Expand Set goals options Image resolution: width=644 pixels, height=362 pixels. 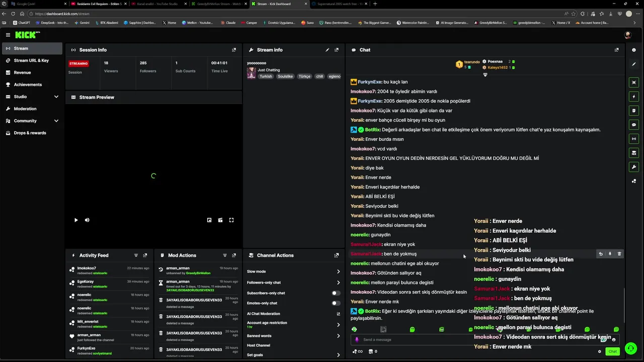tap(338, 355)
